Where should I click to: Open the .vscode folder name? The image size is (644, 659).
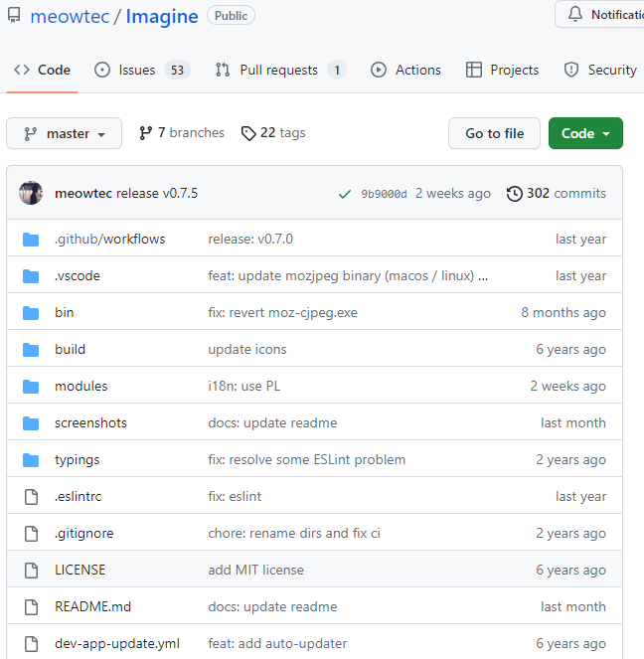78,276
